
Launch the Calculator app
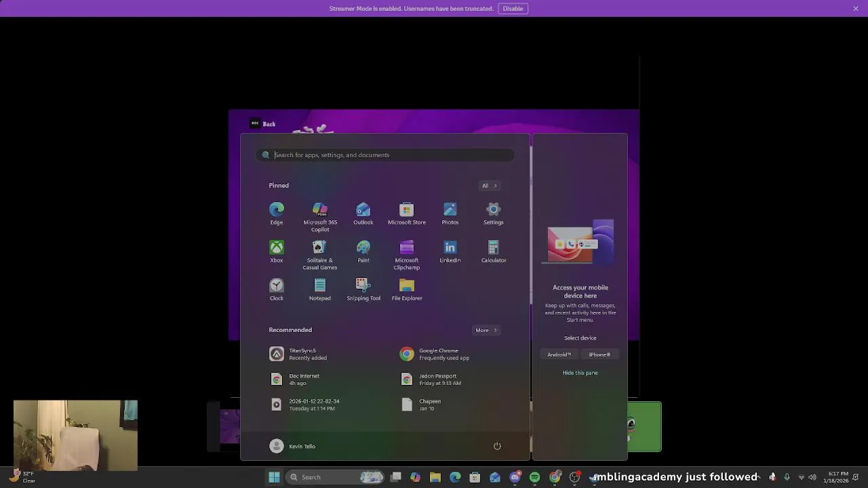pos(494,251)
